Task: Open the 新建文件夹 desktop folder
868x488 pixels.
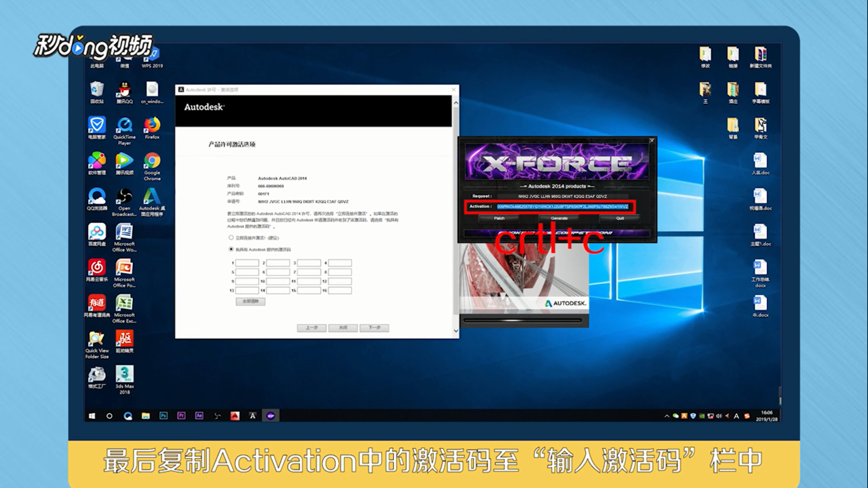Action: (760, 58)
